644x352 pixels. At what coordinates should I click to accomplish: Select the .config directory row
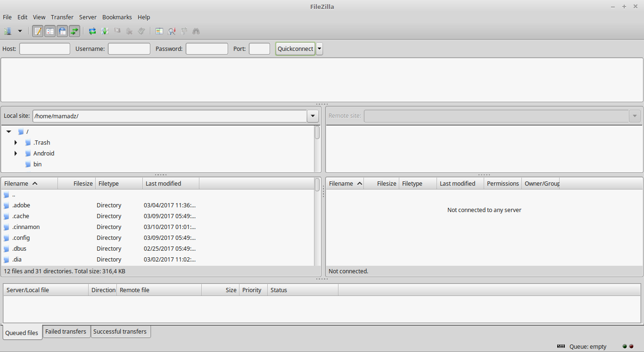point(157,238)
